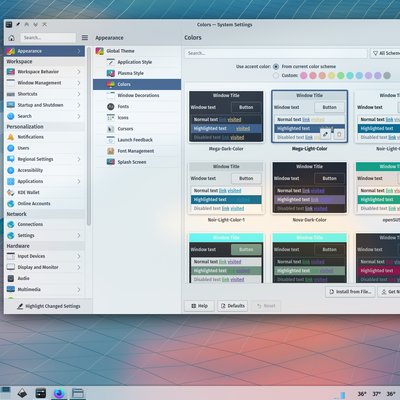Pick the pink accent color swatch
400x400 pixels.
(304, 76)
